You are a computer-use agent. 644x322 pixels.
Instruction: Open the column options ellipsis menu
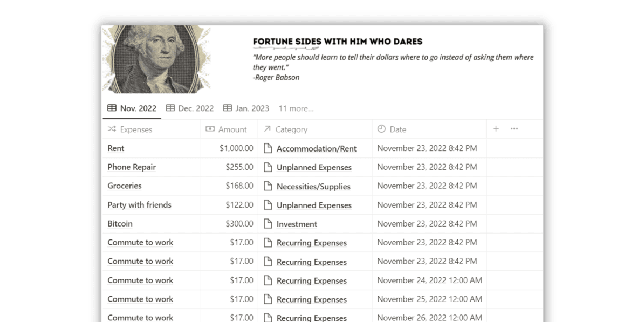[514, 129]
